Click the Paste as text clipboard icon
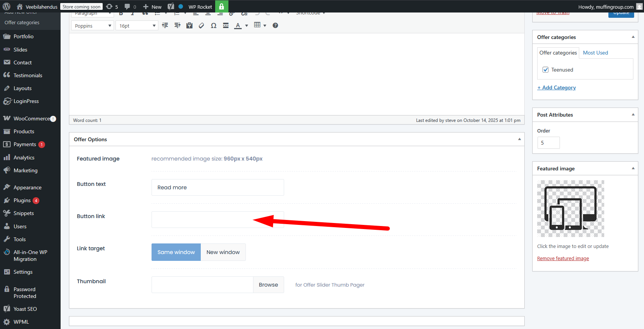644x329 pixels. point(189,25)
